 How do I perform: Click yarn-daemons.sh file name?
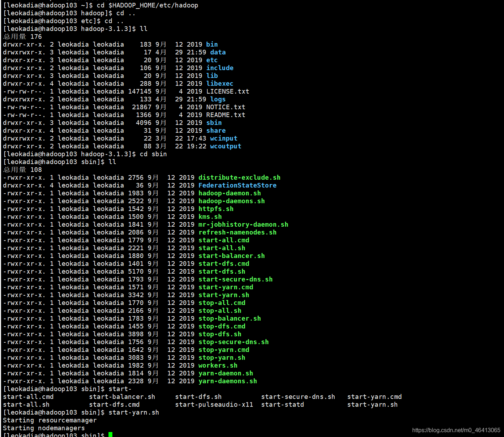(228, 381)
